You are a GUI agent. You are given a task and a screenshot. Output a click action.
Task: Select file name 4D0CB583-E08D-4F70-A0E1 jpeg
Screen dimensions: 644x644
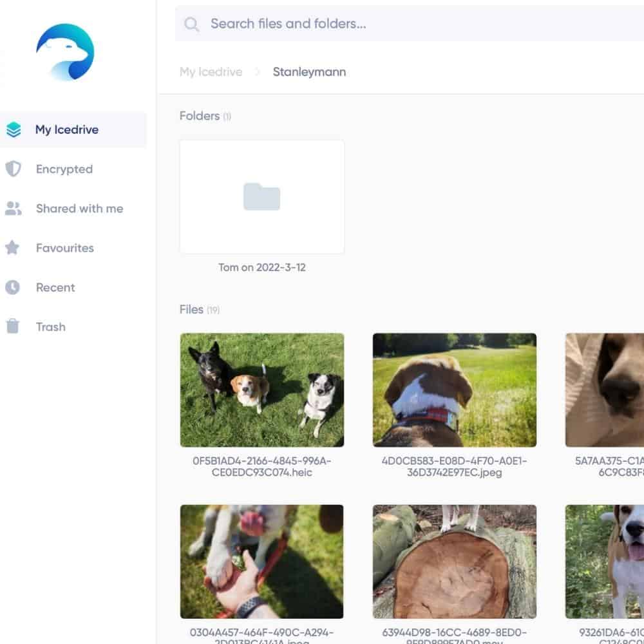click(x=455, y=466)
